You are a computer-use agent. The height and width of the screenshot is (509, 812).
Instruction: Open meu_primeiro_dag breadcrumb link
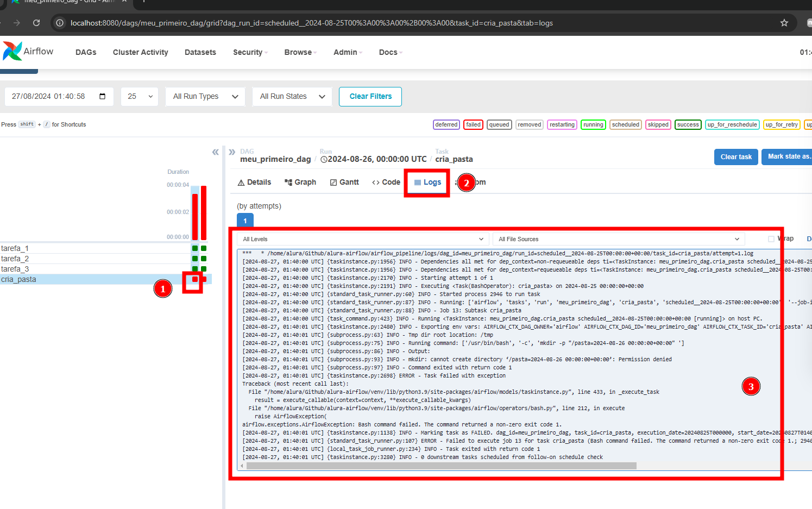pyautogui.click(x=275, y=159)
